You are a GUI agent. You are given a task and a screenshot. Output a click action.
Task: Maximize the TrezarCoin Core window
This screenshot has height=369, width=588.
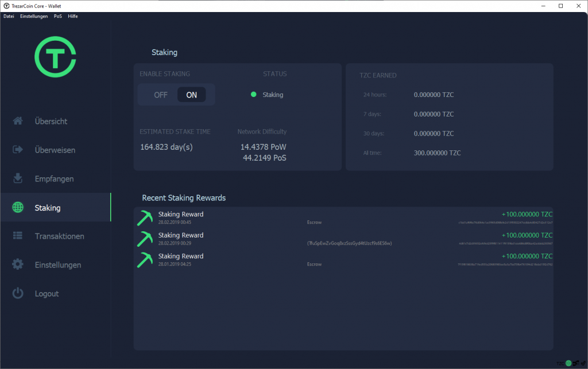(560, 6)
